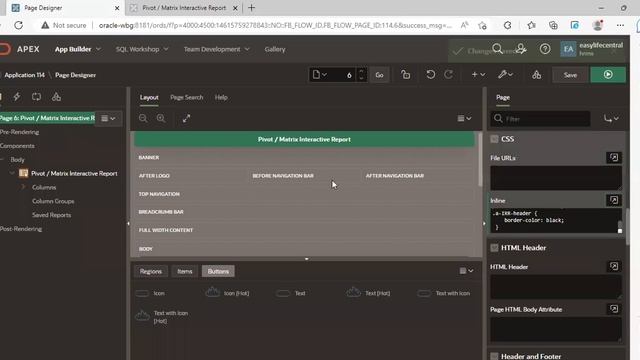Image resolution: width=640 pixels, height=360 pixels.
Task: Open a new browser tab
Action: [x=251, y=8]
